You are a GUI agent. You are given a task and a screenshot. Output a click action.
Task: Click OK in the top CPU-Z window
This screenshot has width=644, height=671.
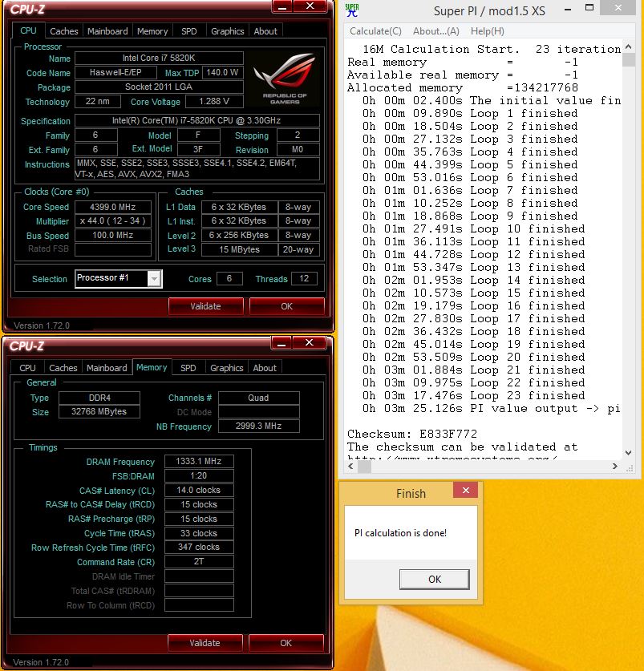[x=286, y=306]
